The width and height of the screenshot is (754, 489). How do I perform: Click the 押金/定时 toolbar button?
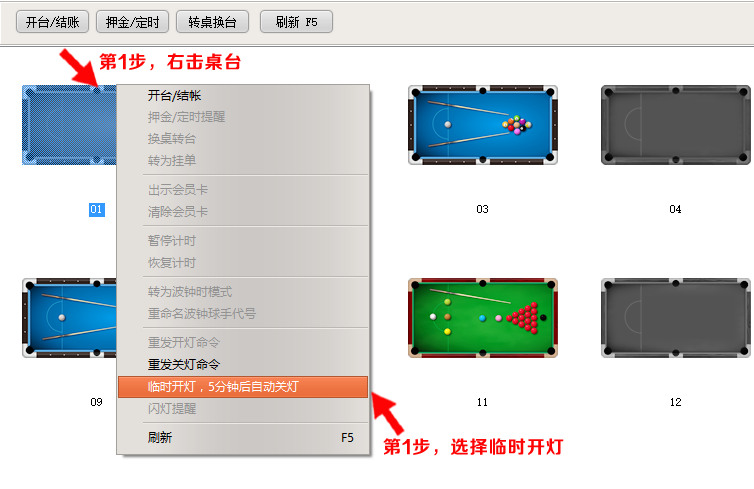pyautogui.click(x=132, y=22)
